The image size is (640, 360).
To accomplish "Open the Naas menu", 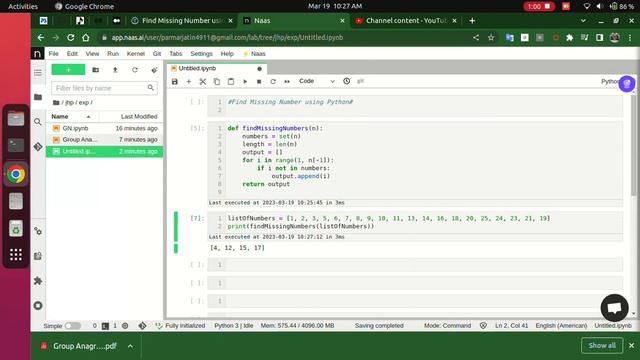I will (x=254, y=54).
